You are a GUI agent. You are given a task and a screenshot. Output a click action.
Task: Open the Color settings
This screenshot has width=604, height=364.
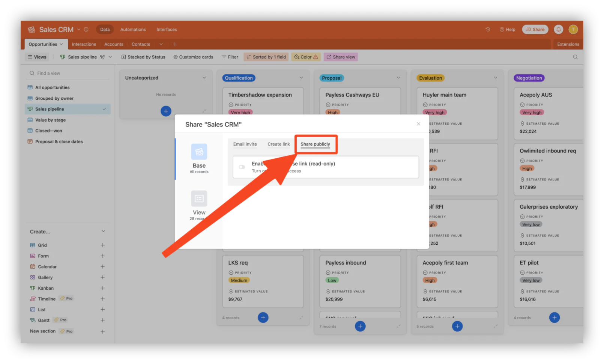(x=306, y=57)
